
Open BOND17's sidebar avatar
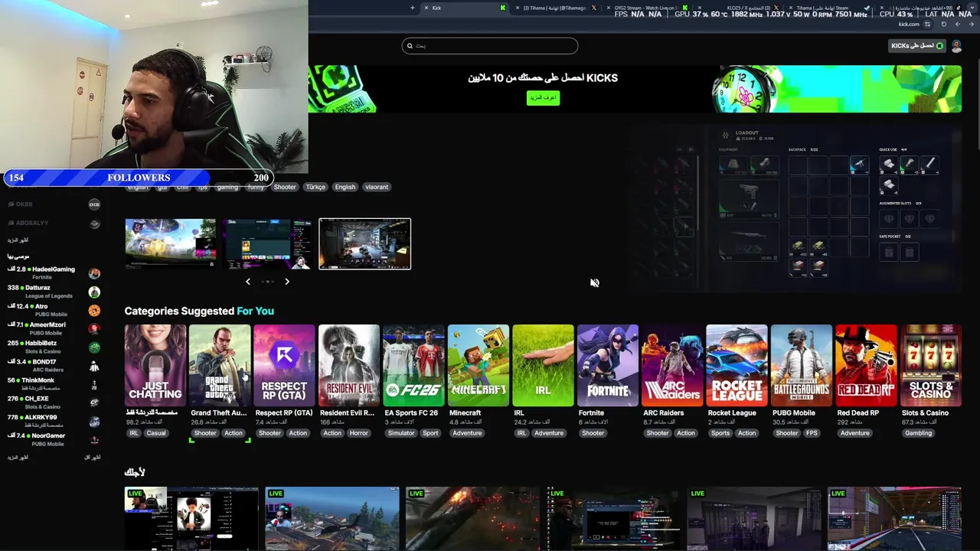[x=94, y=366]
